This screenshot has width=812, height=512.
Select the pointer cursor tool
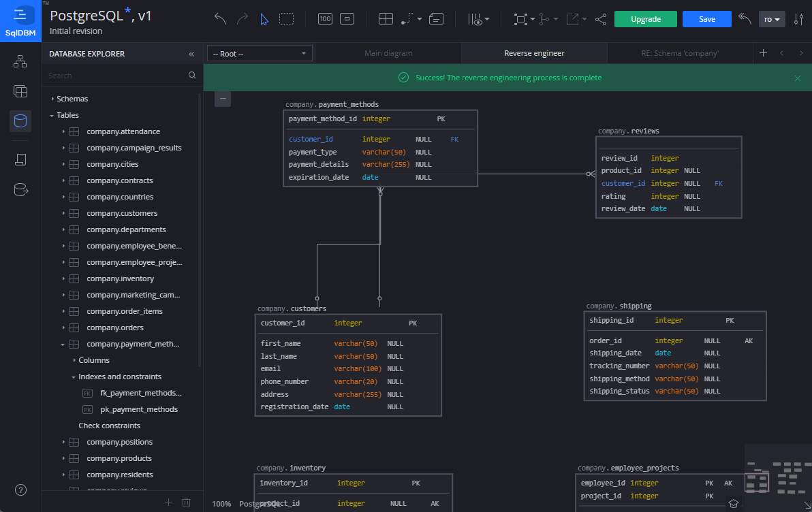click(264, 20)
